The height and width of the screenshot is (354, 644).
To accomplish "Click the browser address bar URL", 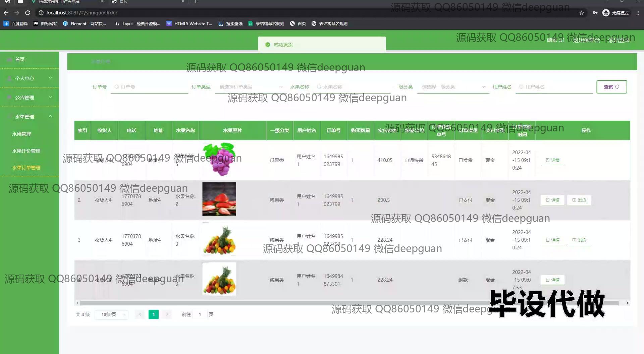I will [82, 13].
